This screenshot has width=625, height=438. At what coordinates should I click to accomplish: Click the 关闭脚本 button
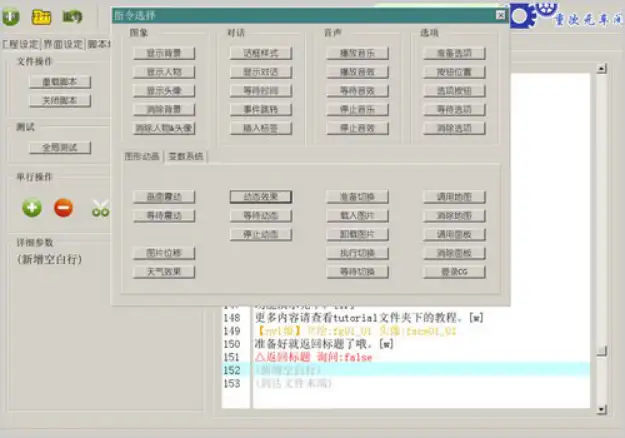tap(60, 100)
